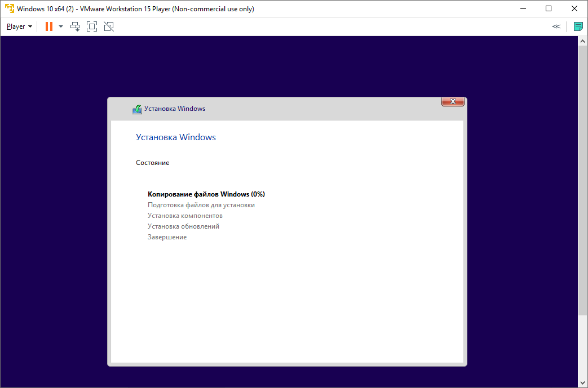Select Копирование файлов Windows (0%) line
The height and width of the screenshot is (388, 588).
[x=206, y=194]
